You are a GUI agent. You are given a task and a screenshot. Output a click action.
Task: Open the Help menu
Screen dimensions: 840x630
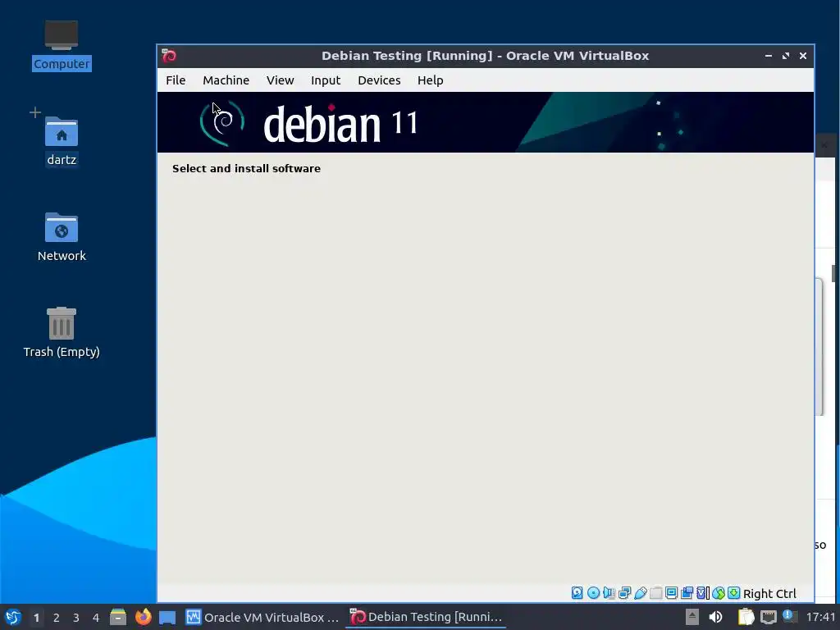pyautogui.click(x=430, y=80)
